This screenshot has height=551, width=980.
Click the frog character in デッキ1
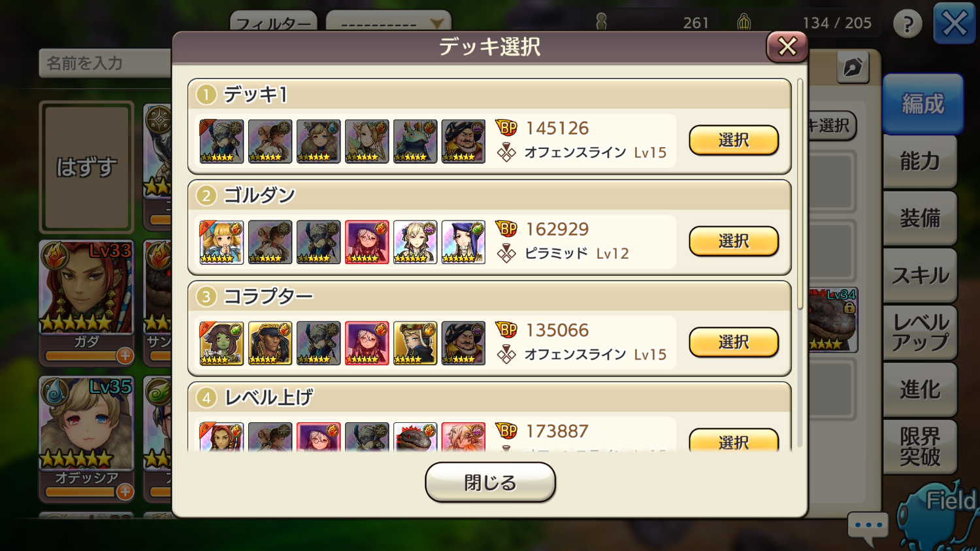point(415,141)
